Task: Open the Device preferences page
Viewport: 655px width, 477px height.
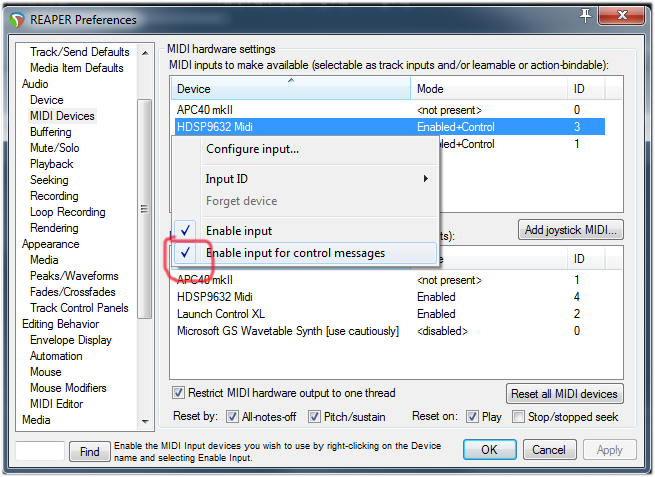Action: (x=47, y=100)
